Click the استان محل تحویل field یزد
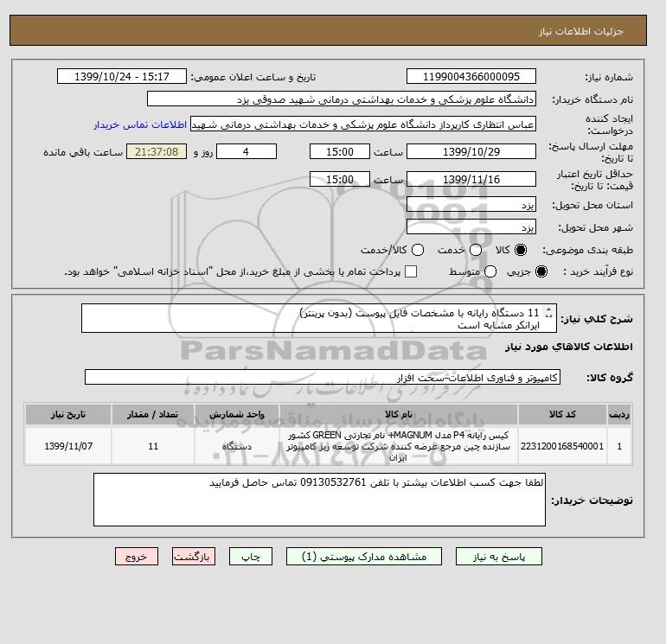 pos(471,205)
